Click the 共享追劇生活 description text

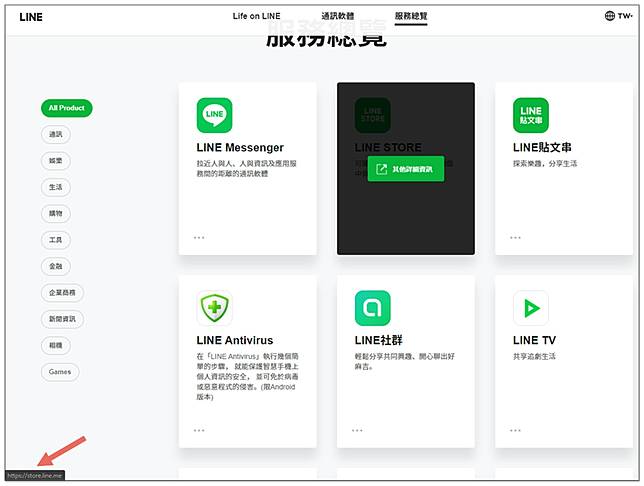point(534,356)
